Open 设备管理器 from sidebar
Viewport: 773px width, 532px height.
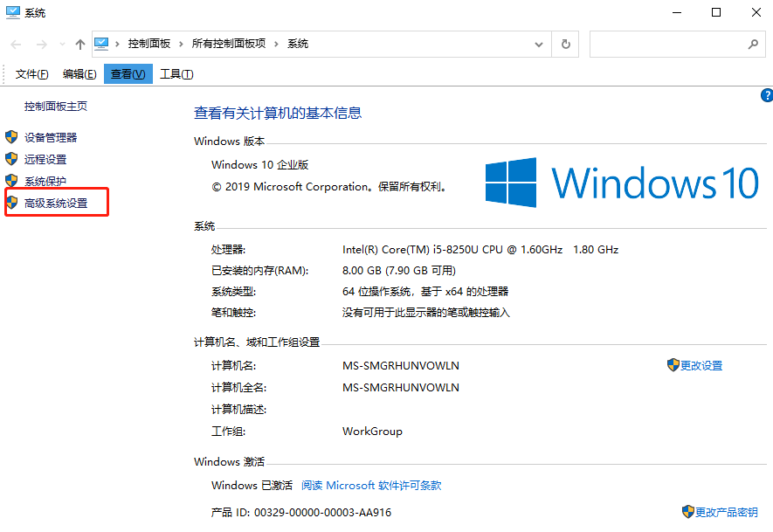[x=51, y=137]
